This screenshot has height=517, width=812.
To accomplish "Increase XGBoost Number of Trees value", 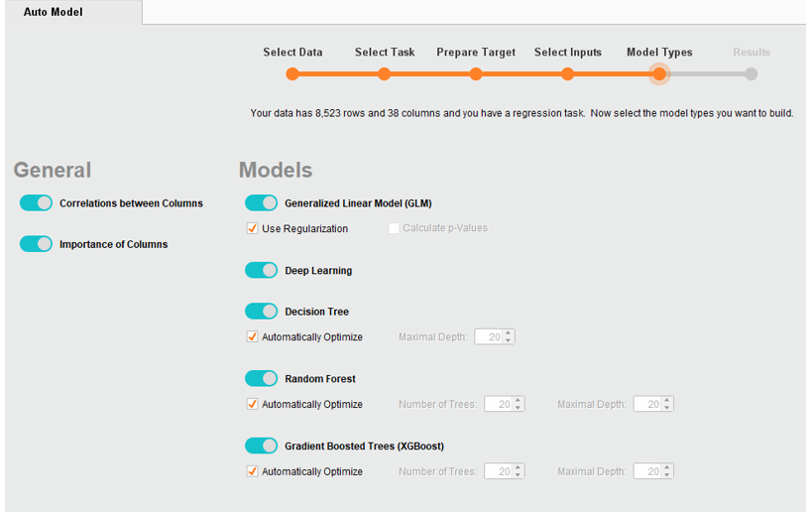I will 519,467.
